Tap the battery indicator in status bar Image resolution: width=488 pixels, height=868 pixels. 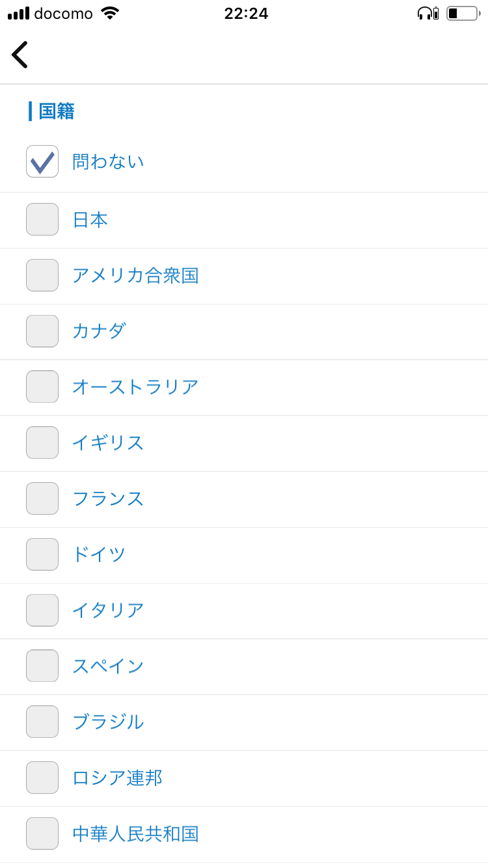(463, 13)
